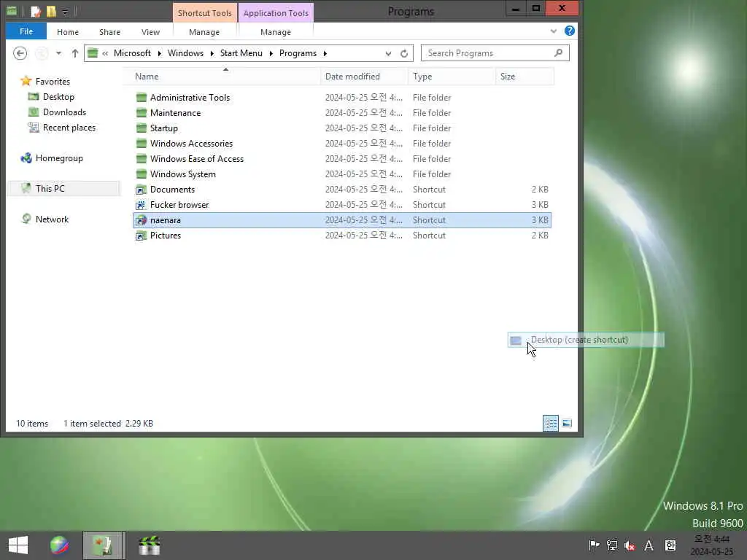Screen dimensions: 747x560
Task: Expand chevron after Microsoft in address bar
Action: coord(160,53)
